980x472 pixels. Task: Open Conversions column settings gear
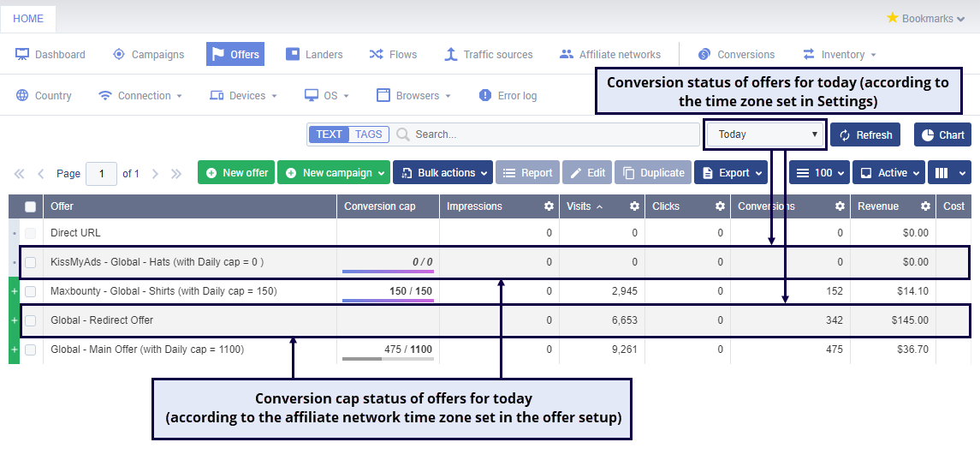840,206
